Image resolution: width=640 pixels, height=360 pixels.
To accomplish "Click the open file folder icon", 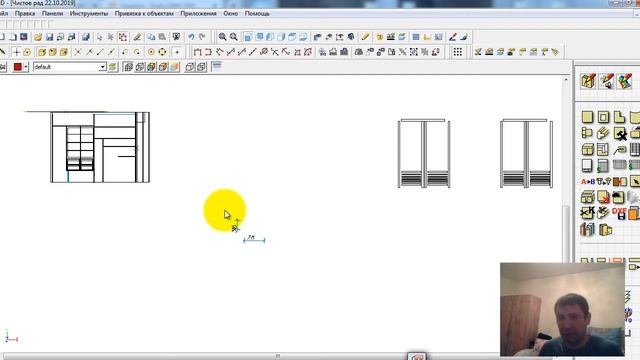I will tap(38, 37).
